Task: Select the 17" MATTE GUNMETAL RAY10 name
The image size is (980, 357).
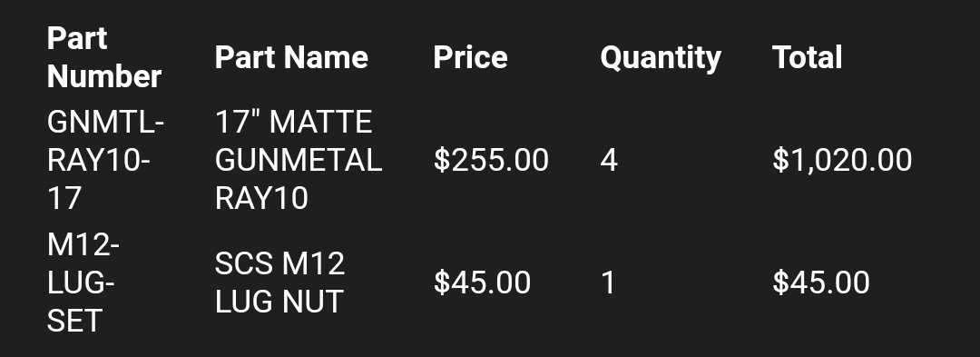Action: click(x=299, y=160)
